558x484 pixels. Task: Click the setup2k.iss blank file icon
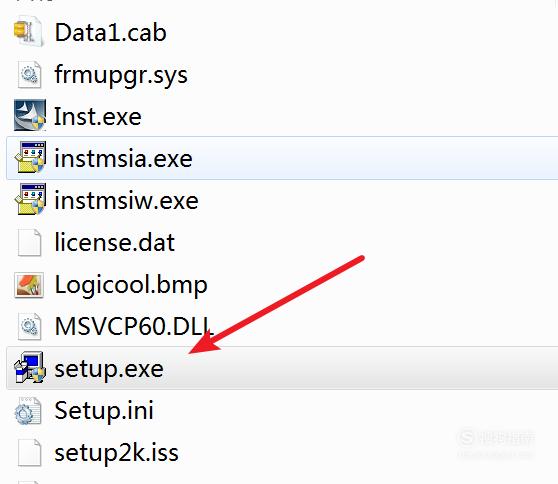(x=29, y=452)
